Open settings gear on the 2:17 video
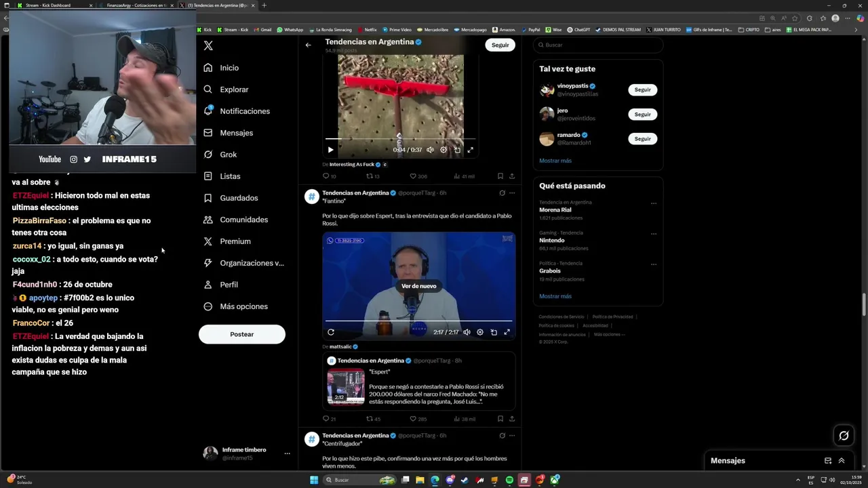Screen dimensions: 868x488 480,332
